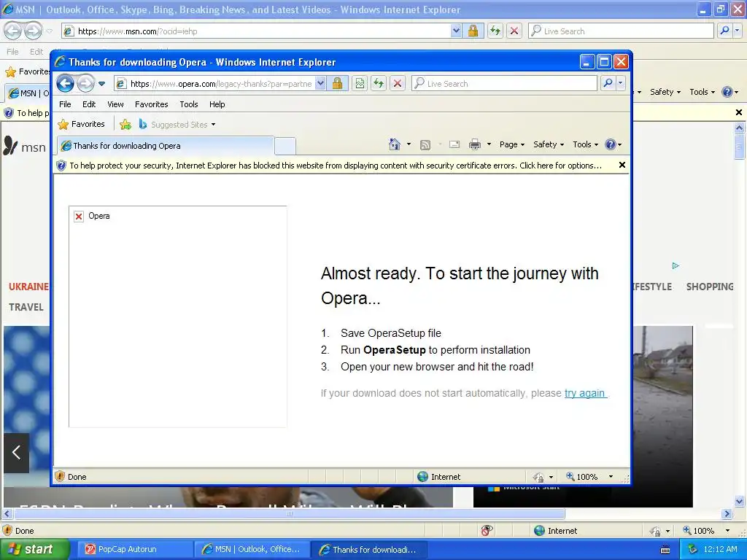The width and height of the screenshot is (747, 560).
Task: Open the Help menu
Action: point(217,104)
